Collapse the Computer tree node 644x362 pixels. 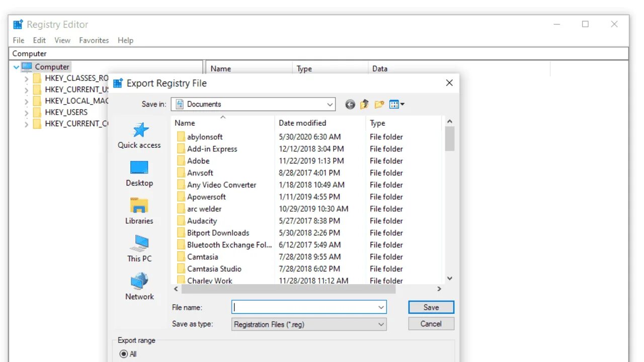(16, 67)
